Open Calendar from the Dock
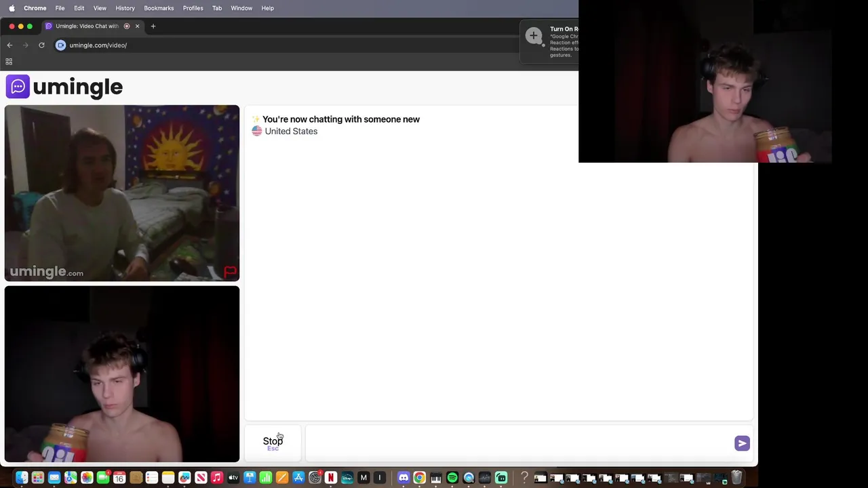 tap(119, 478)
